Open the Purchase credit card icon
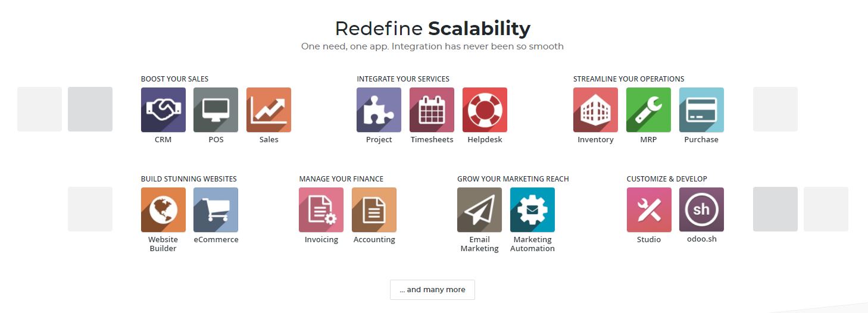868x313 pixels. (701, 109)
